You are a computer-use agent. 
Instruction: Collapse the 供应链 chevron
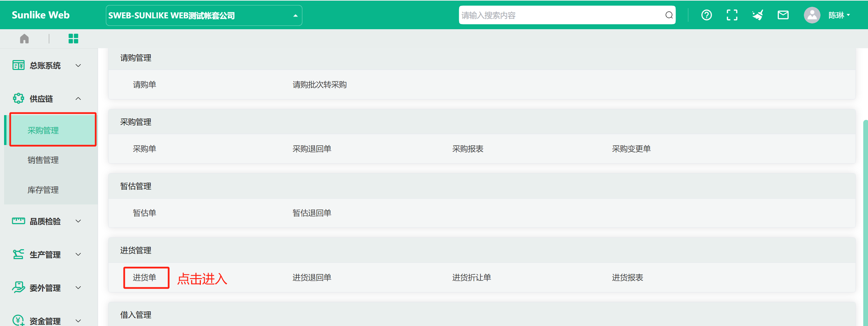tap(78, 98)
